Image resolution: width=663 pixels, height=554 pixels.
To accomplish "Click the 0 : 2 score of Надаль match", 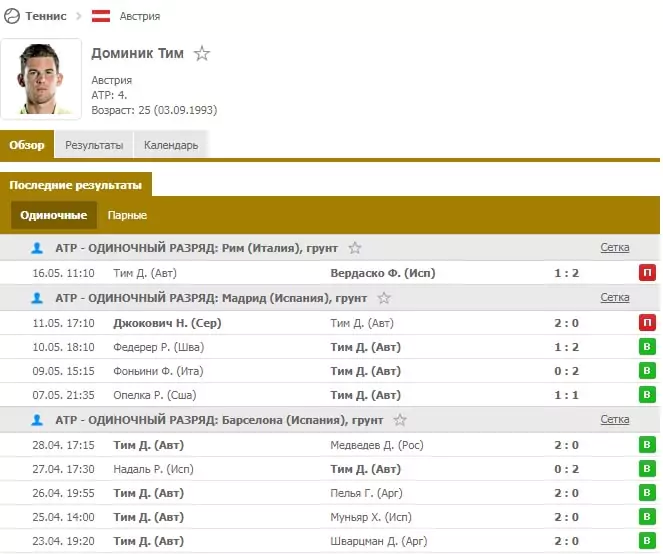I will (x=566, y=469).
